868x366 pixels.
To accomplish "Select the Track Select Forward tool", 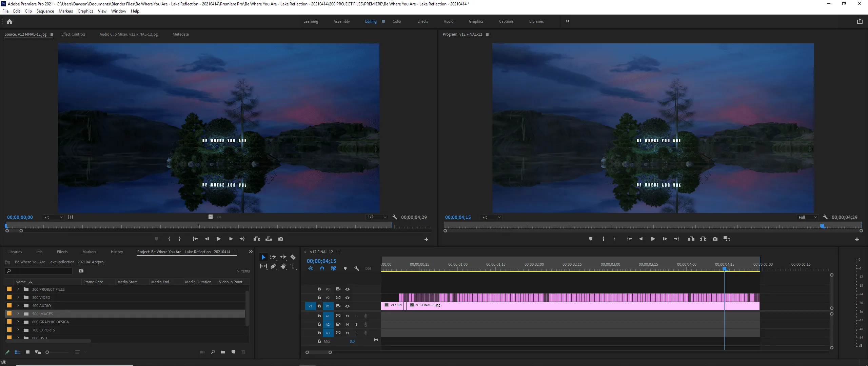I will click(273, 257).
